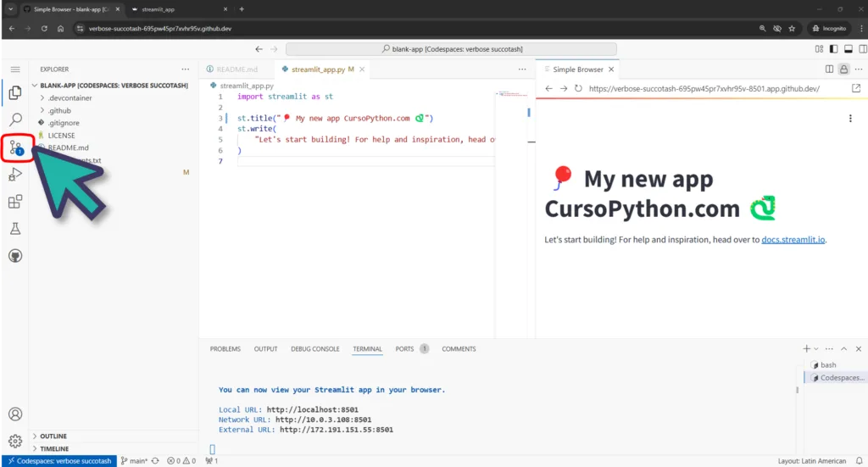Click the command center search box
Image resolution: width=868 pixels, height=467 pixels.
451,49
